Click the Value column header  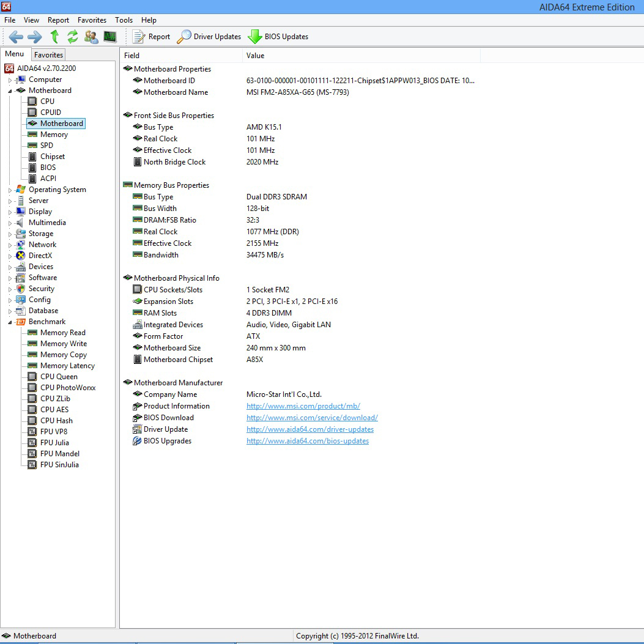point(361,56)
